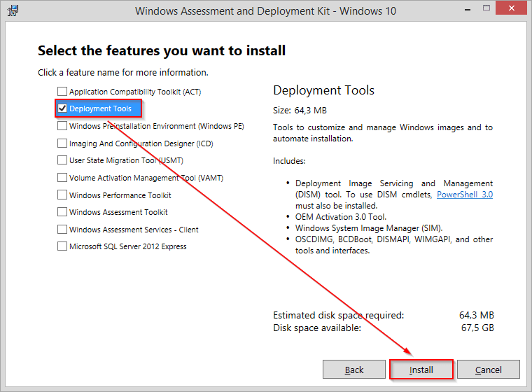Check Imaging And Configuration Designer (ICD) checkbox
The image size is (532, 392).
point(62,143)
